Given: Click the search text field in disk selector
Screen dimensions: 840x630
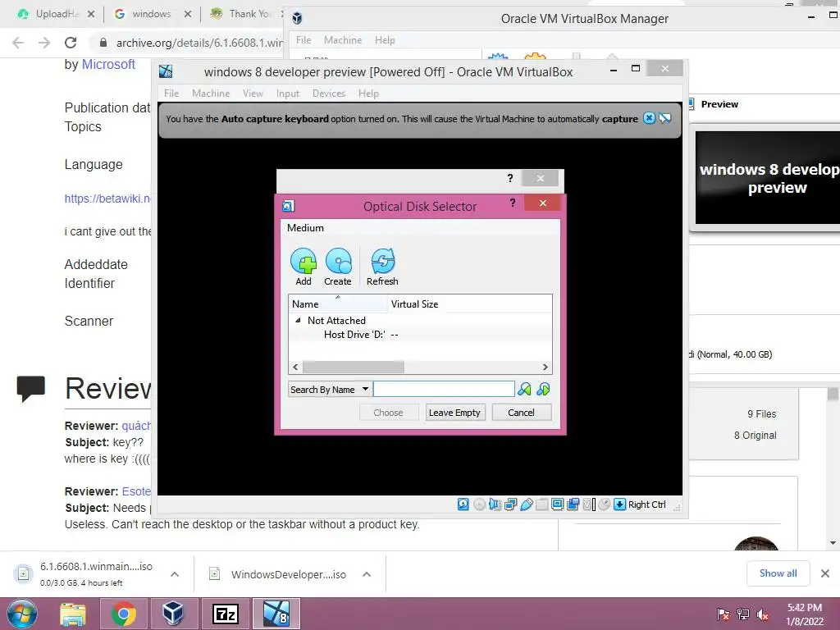Looking at the screenshot, I should tap(444, 389).
